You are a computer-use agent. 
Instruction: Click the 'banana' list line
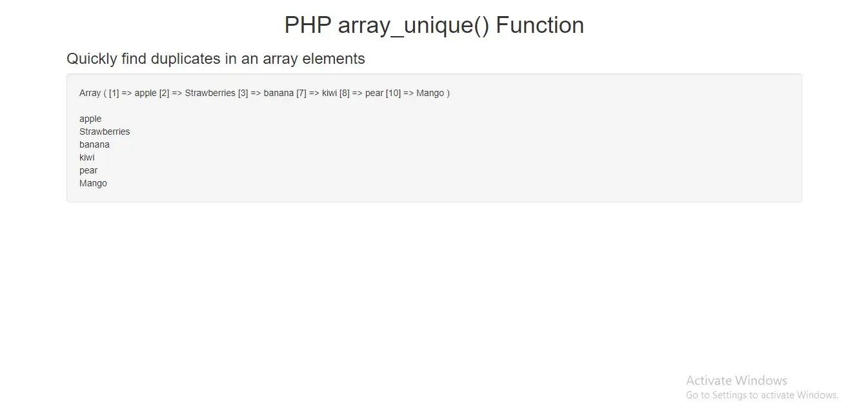coord(94,144)
